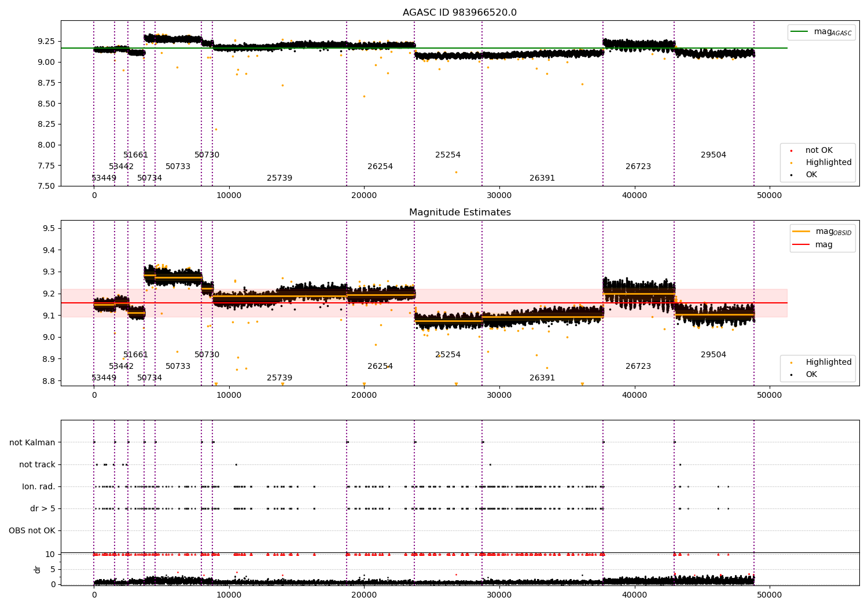The height and width of the screenshot is (608, 868).
Task: Click the 9.25 tick on top y-axis
Action: coord(46,42)
